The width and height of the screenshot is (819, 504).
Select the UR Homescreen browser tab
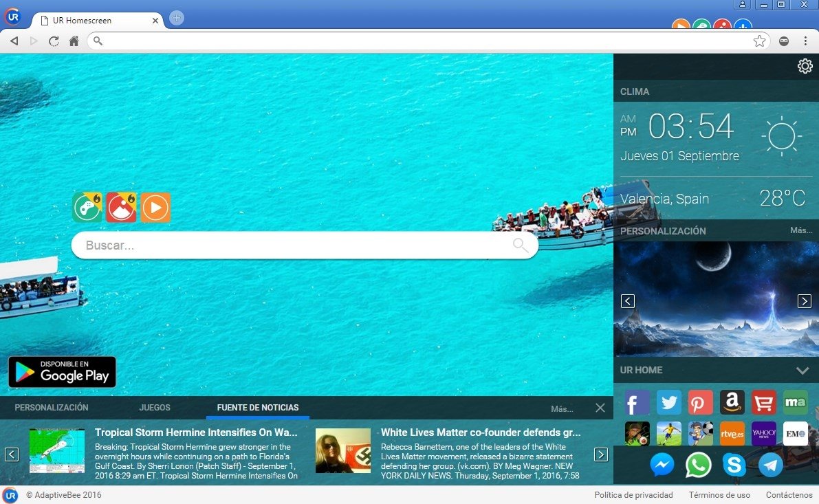coord(97,21)
